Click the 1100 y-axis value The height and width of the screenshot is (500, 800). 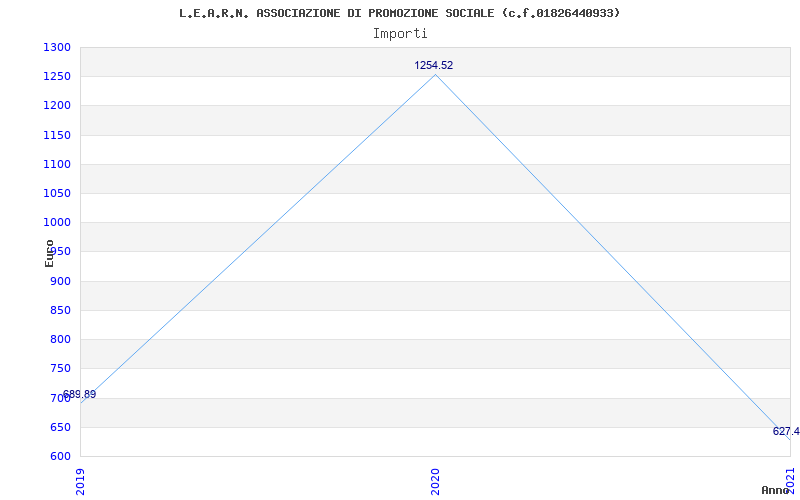[x=57, y=164]
